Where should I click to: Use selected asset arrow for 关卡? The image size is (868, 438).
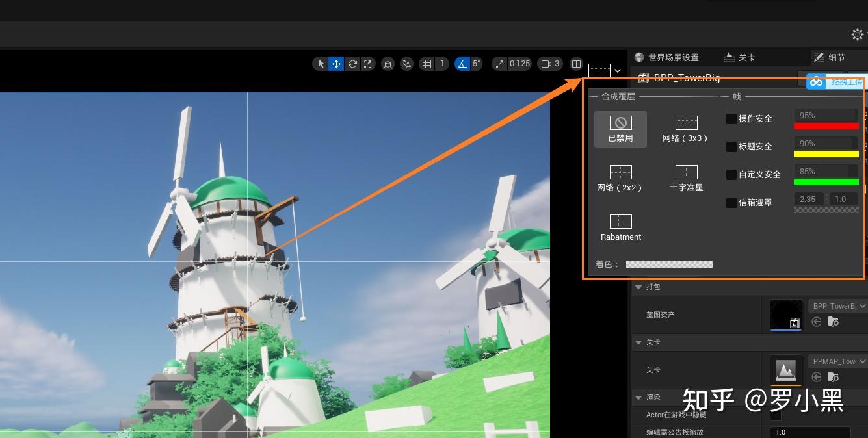817,377
